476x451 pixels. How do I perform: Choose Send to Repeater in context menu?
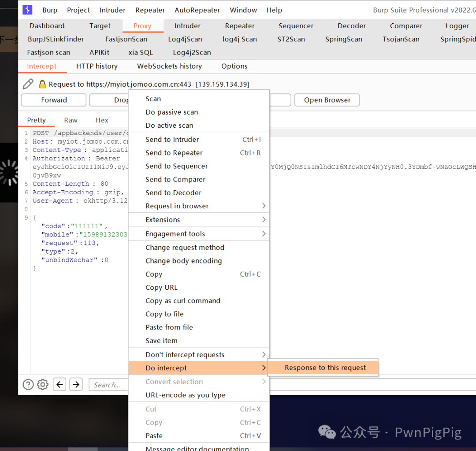pos(199,153)
